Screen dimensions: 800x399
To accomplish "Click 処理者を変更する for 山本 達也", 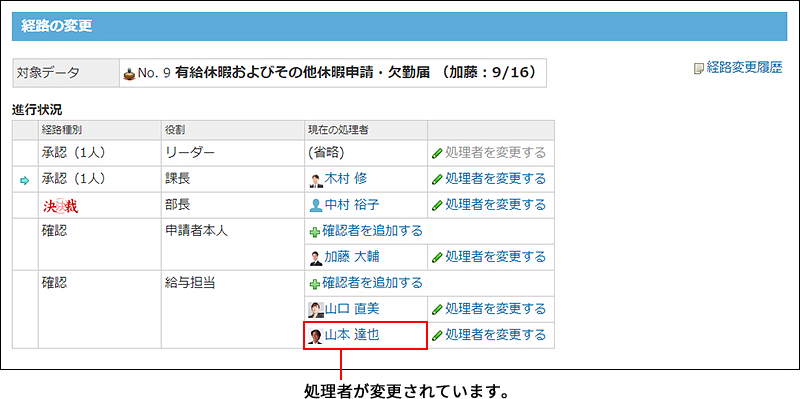I will tap(495, 335).
